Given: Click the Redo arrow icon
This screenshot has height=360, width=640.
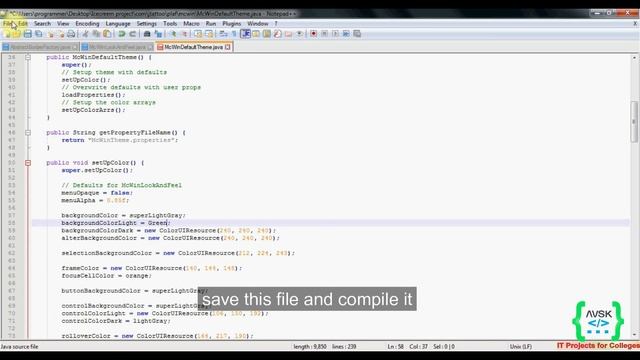Looking at the screenshot, I should click(133, 34).
